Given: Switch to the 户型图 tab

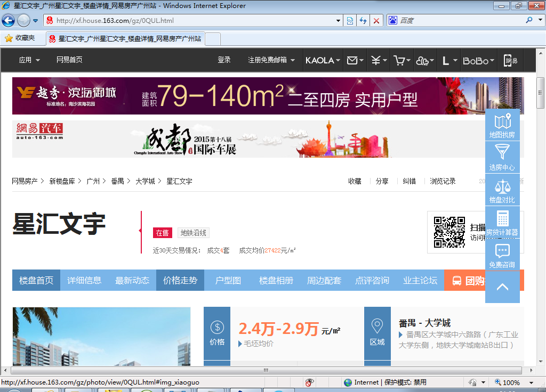Looking at the screenshot, I should tap(228, 280).
